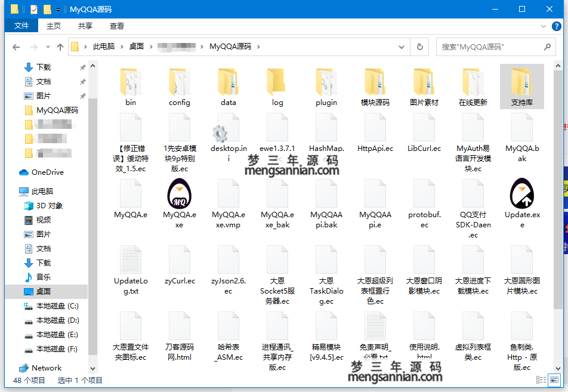Select zyCurl.ec file
Image resolution: width=568 pixels, height=392 pixels.
(180, 265)
